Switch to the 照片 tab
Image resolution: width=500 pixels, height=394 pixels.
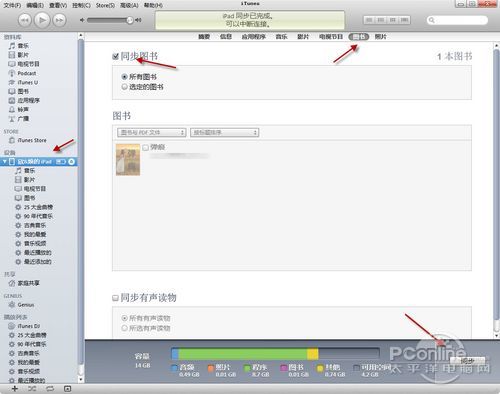(x=380, y=37)
